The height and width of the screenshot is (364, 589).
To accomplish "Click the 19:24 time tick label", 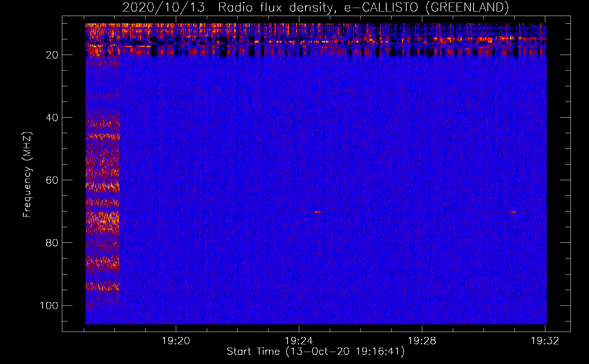I will coord(299,341).
